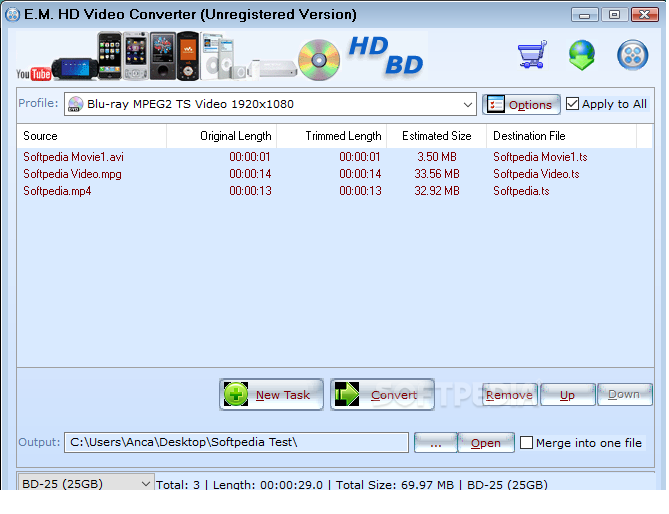669x514 pixels.
Task: Click destination Softpedia Movie1.ts
Action: click(540, 157)
